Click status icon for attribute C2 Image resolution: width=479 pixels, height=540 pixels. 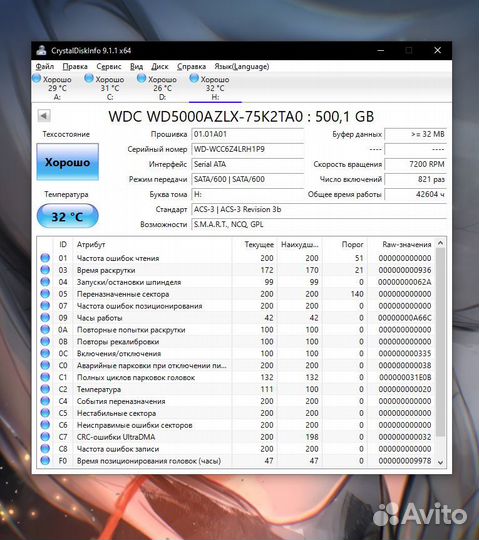(45, 389)
